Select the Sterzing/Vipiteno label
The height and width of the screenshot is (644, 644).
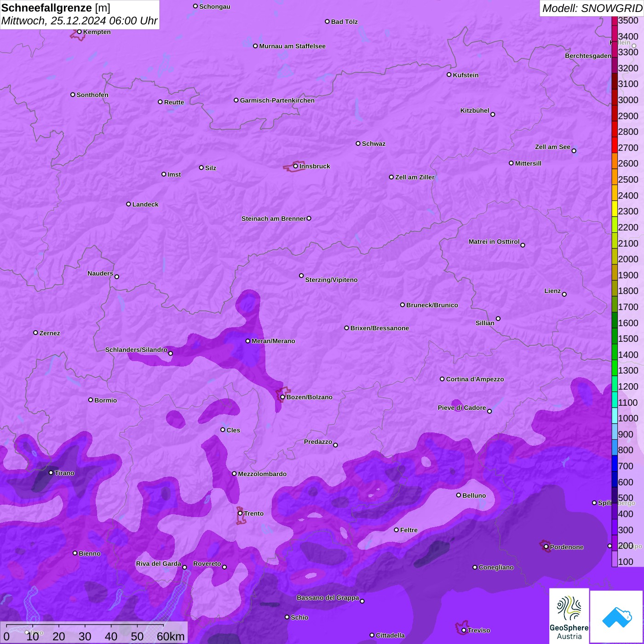[x=331, y=280]
